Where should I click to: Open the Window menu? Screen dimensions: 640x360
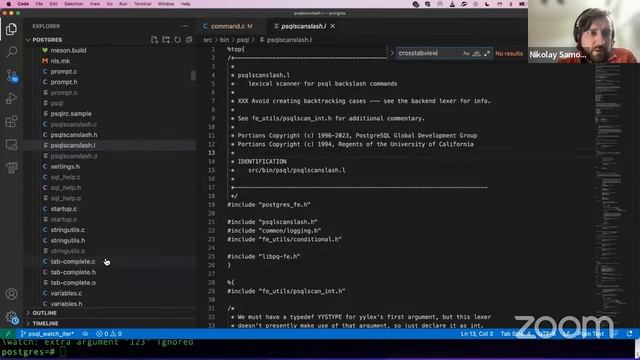point(166,4)
